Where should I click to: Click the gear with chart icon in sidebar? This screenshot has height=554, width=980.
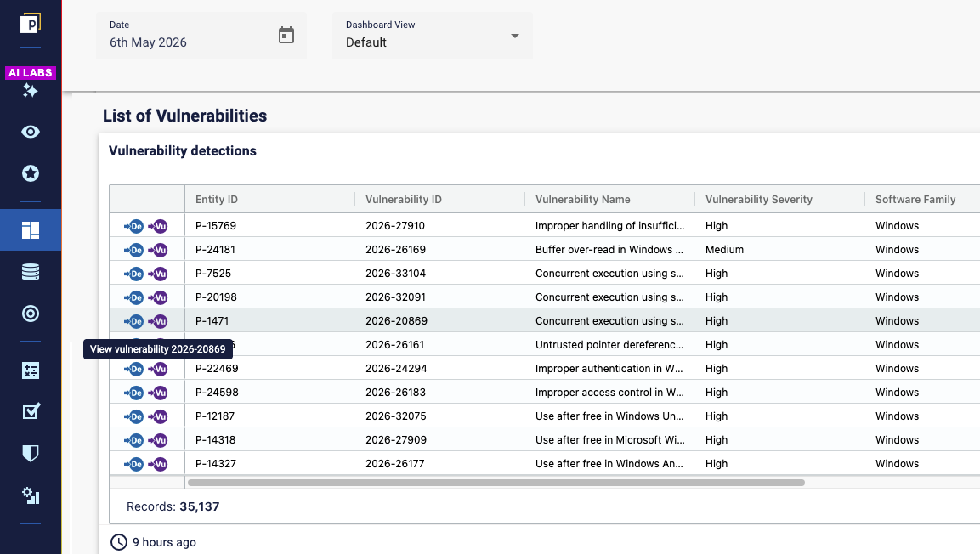(x=30, y=496)
